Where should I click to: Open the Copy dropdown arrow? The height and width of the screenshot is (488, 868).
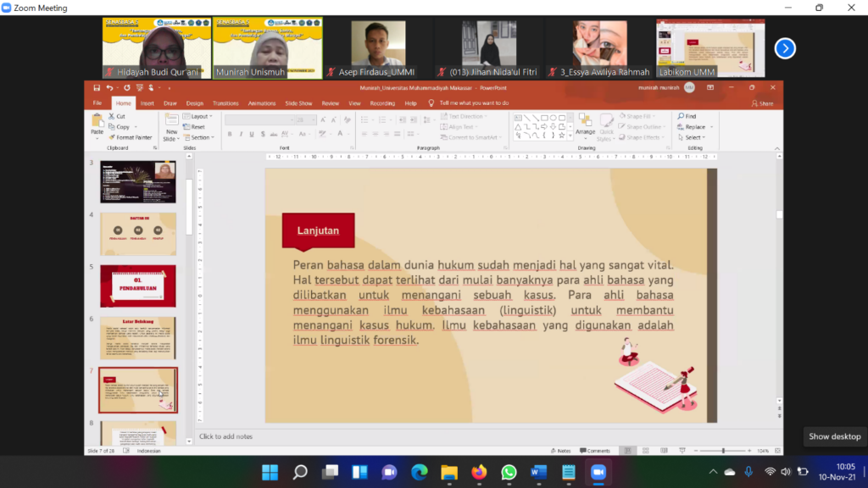(136, 127)
